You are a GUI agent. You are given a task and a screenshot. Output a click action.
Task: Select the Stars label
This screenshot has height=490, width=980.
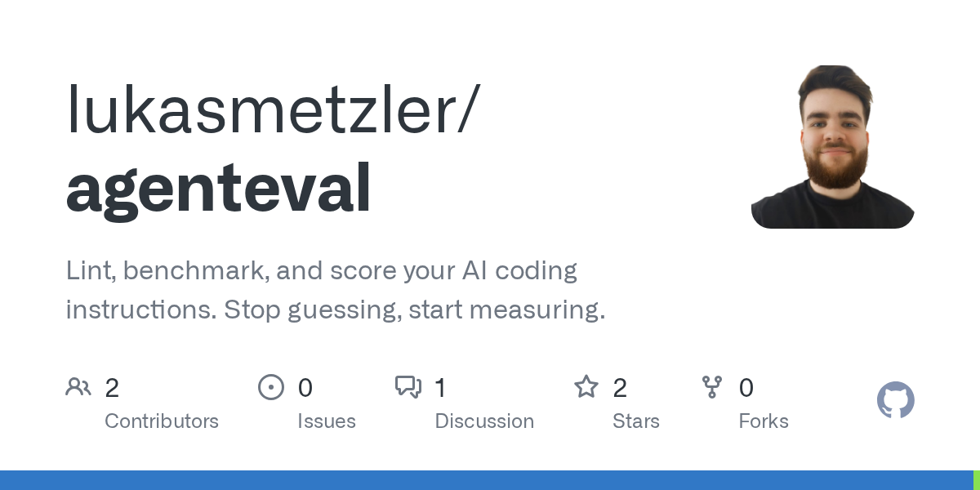635,421
